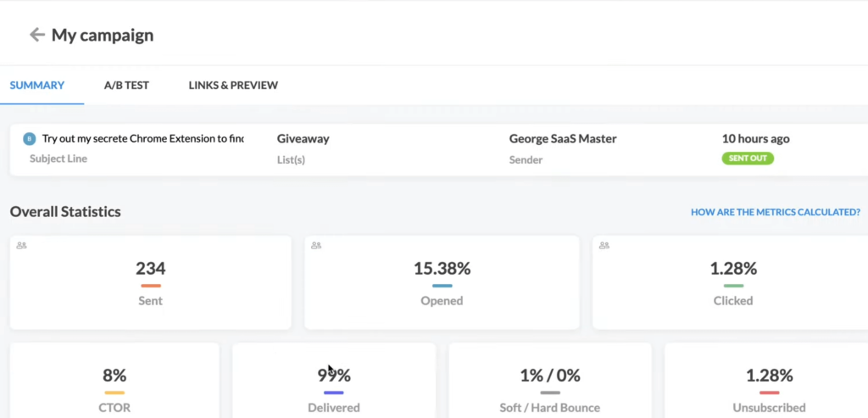Click the people icon on the Opened card
The width and height of the screenshot is (868, 418).
[x=316, y=245]
